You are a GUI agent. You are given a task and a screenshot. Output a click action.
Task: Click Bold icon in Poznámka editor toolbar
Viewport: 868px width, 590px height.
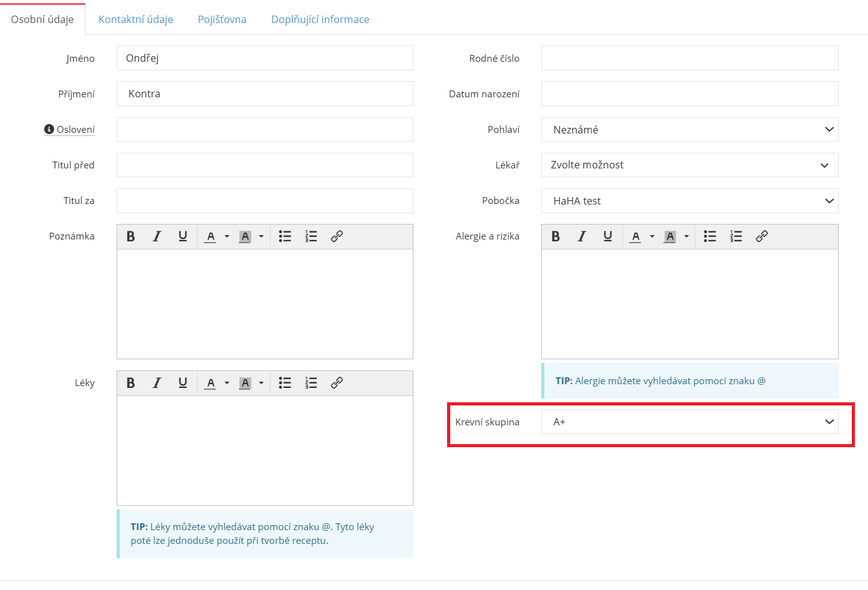(131, 236)
